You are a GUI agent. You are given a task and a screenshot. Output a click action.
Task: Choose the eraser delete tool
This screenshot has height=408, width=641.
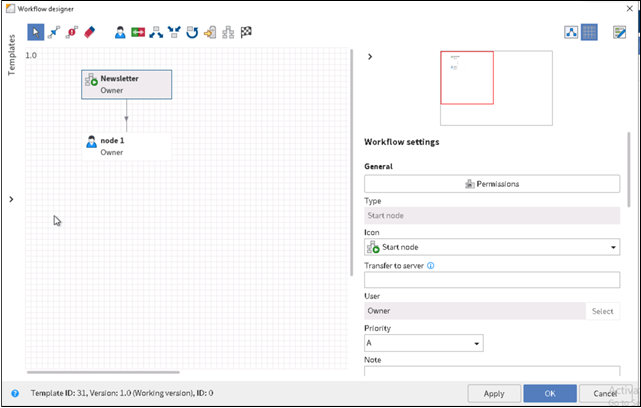coord(88,32)
